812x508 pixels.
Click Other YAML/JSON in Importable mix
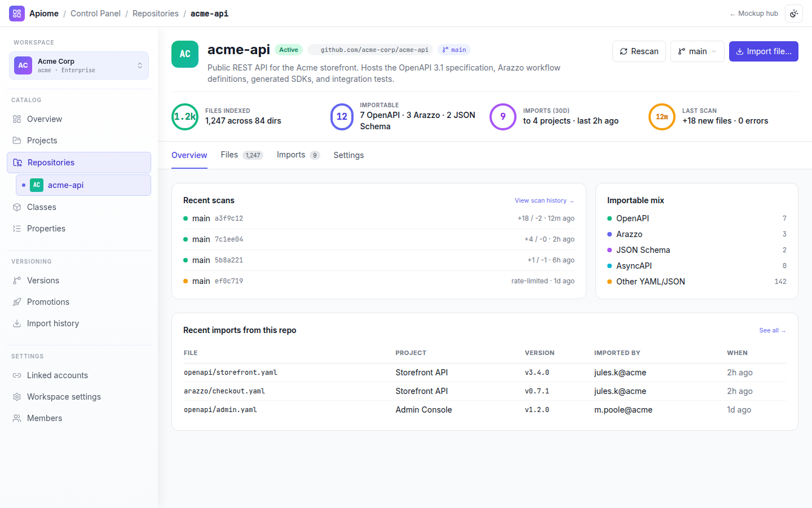pos(697,282)
